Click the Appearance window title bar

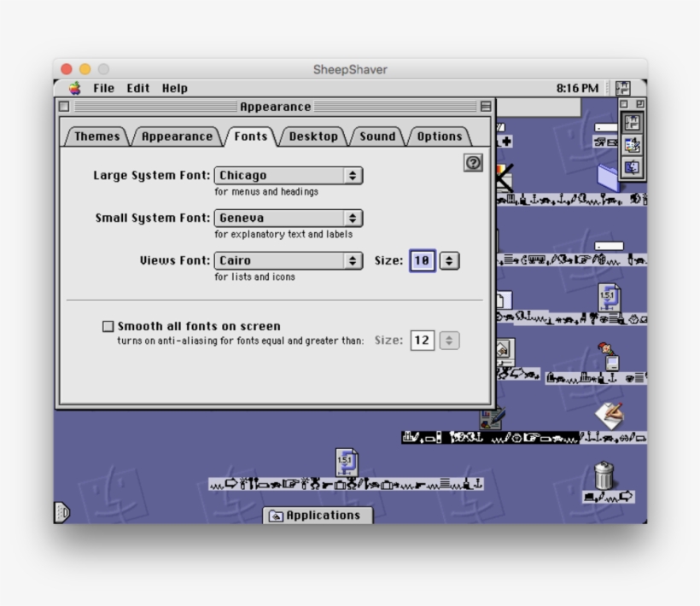pyautogui.click(x=275, y=107)
